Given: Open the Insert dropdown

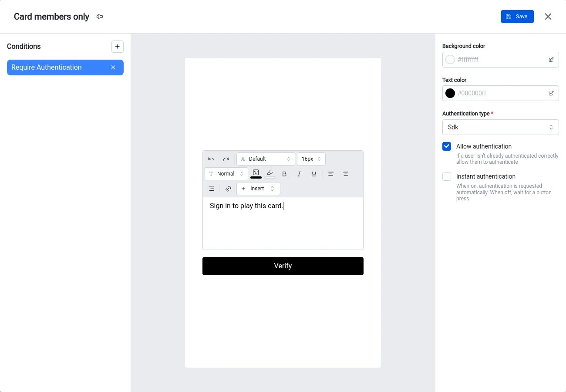Looking at the screenshot, I should point(258,189).
